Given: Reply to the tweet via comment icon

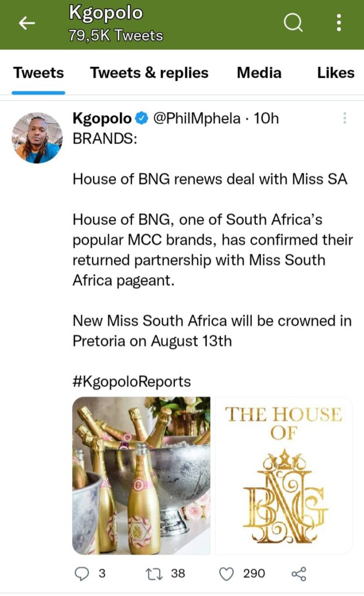Looking at the screenshot, I should tap(82, 574).
